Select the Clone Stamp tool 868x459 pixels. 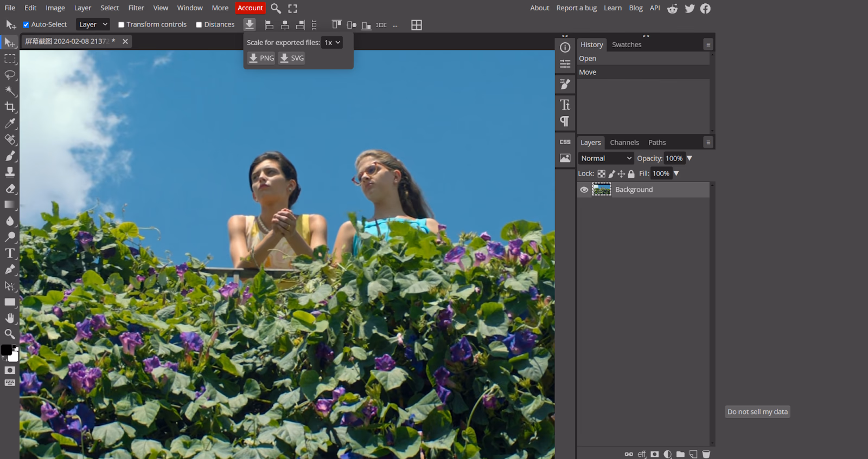10,172
